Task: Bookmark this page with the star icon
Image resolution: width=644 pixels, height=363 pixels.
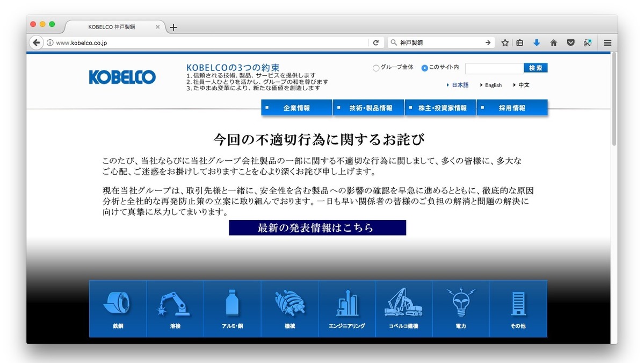Action: coord(505,43)
